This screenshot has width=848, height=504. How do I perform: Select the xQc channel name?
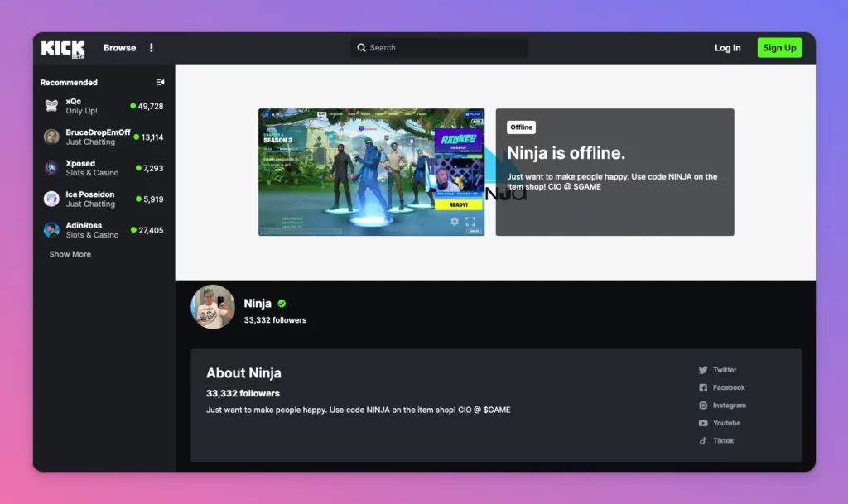click(x=74, y=101)
